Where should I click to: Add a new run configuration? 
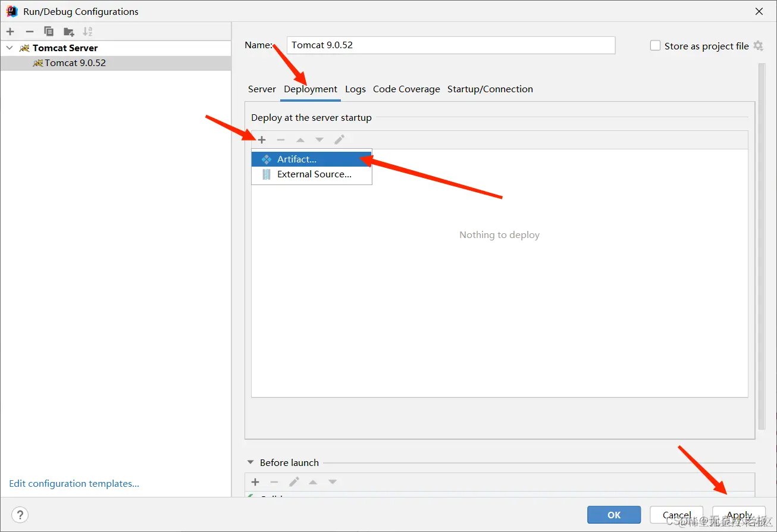point(10,32)
